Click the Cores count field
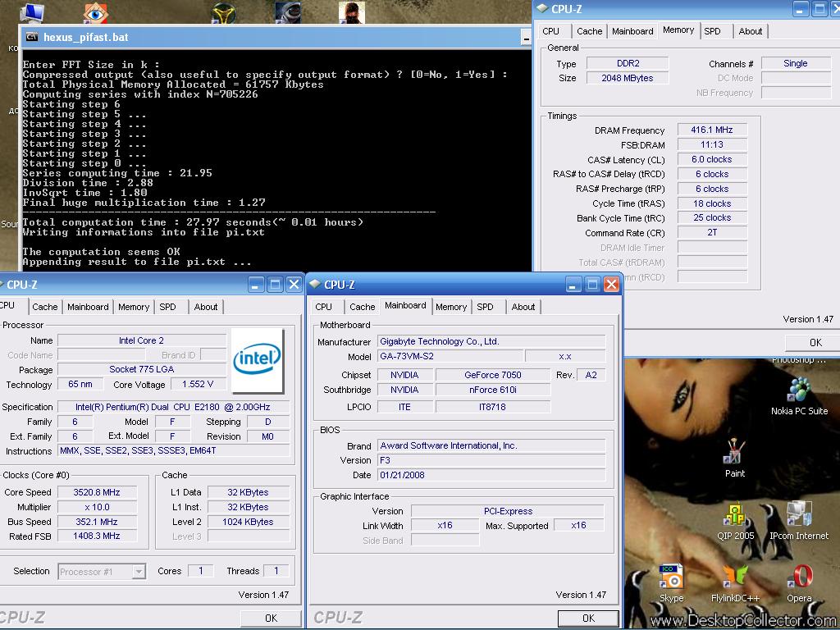The width and height of the screenshot is (840, 630). (201, 571)
